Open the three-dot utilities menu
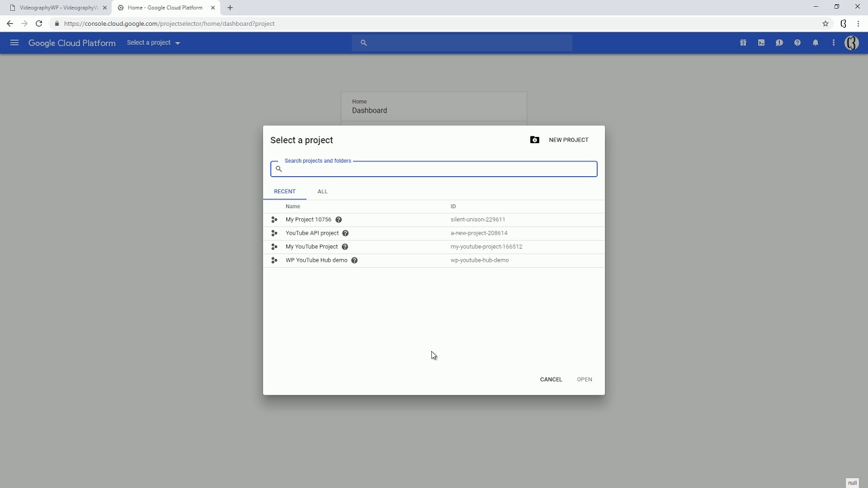Screen dimensions: 868x488 (x=833, y=43)
